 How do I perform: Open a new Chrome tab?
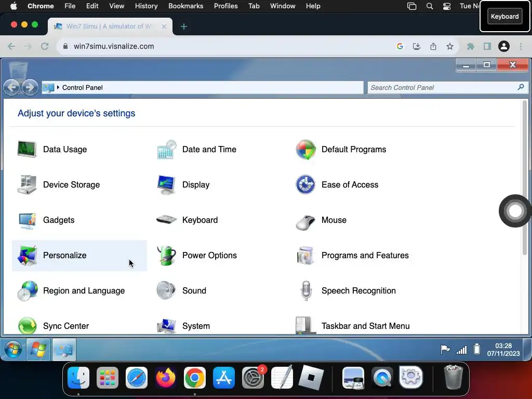pyautogui.click(x=184, y=26)
